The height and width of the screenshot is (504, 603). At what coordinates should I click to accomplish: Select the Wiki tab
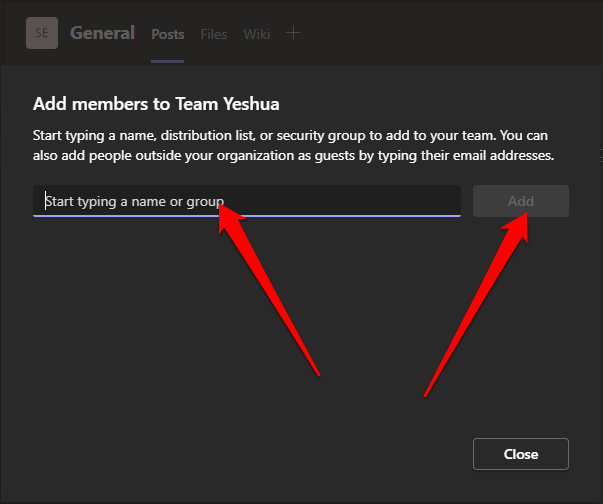click(x=256, y=34)
